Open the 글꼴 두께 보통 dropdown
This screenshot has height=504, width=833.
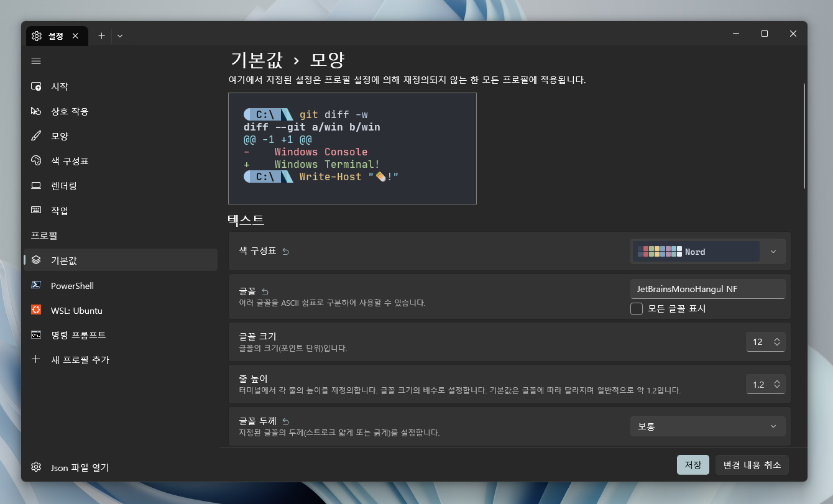708,426
